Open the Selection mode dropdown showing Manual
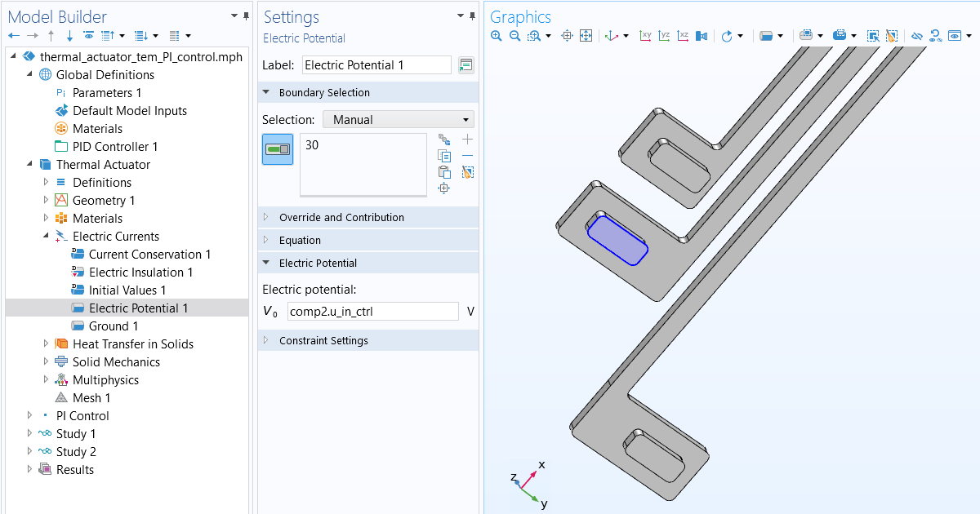980x514 pixels. [x=398, y=119]
